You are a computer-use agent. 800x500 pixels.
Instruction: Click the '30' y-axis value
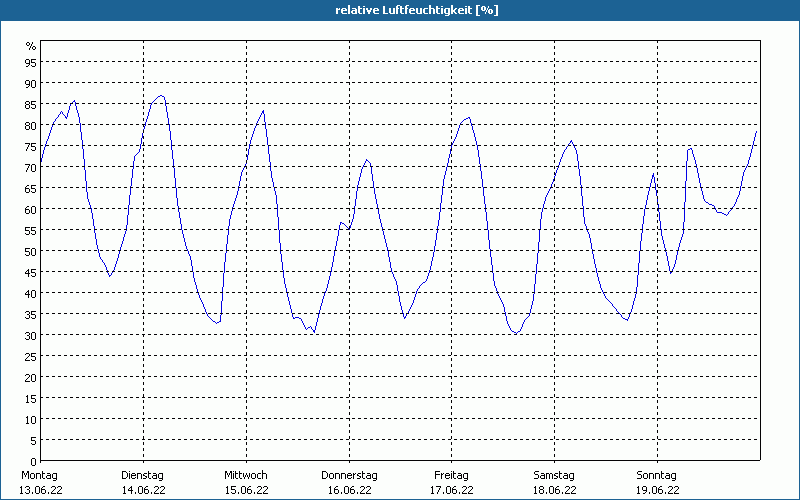click(31, 336)
